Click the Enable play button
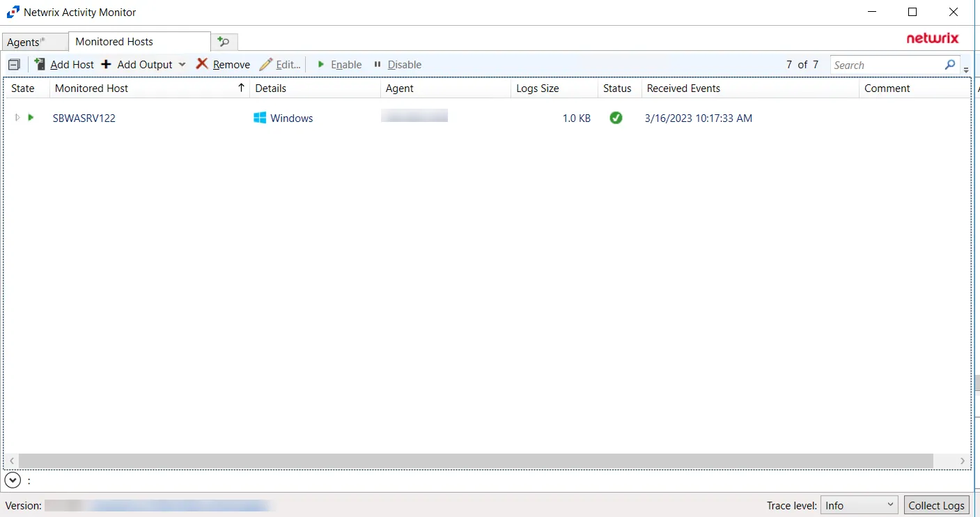The height and width of the screenshot is (517, 980). click(339, 65)
